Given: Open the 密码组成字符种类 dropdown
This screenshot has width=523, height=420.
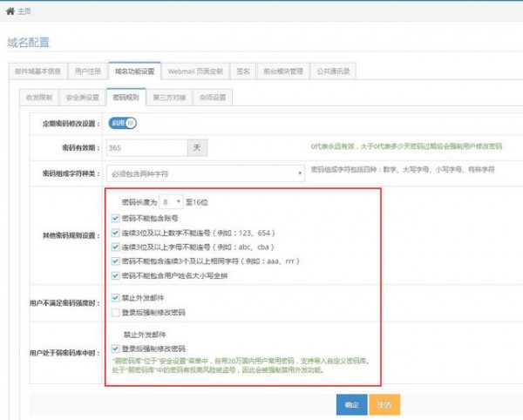Looking at the screenshot, I should click(206, 173).
